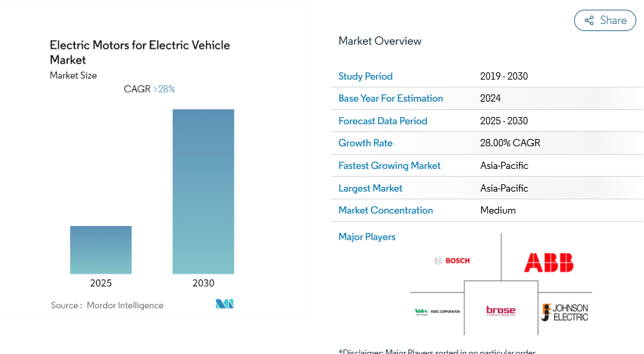Click the Johnson Electric logo

[x=565, y=312]
